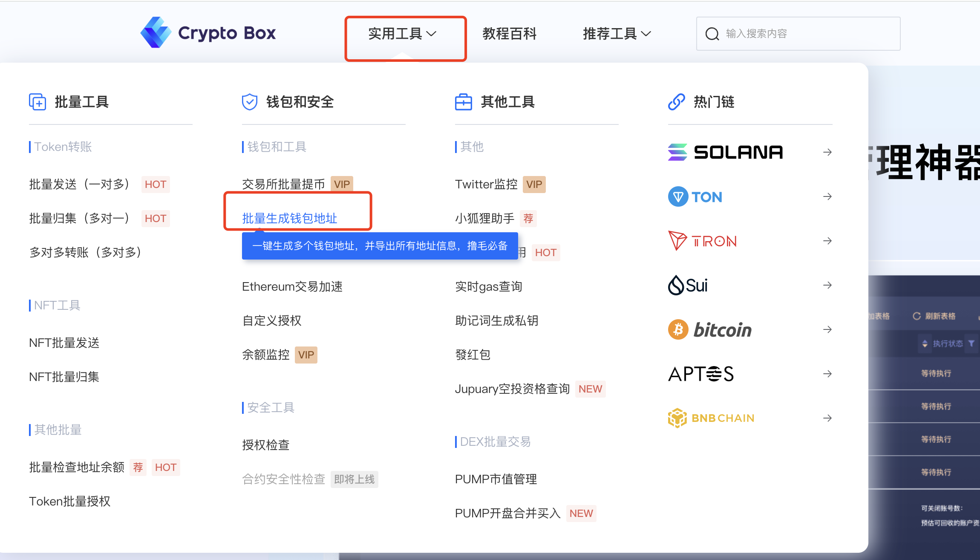Click 合约安全性检查 upcoming item
Viewport: 980px width, 560px height.
[x=283, y=479]
